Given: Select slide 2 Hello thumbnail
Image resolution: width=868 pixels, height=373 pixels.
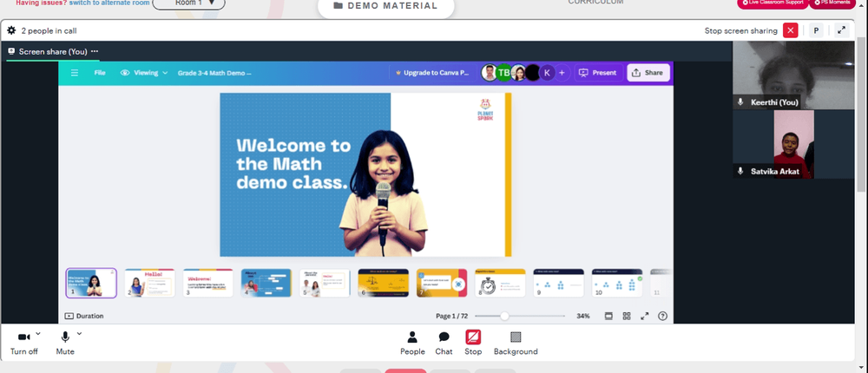Looking at the screenshot, I should coord(149,283).
